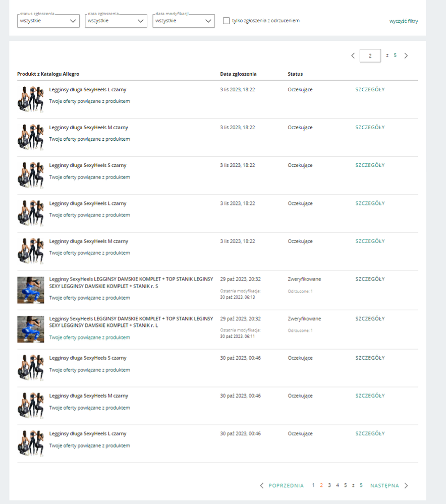Select page 3 in bottom pagination

[x=329, y=485]
